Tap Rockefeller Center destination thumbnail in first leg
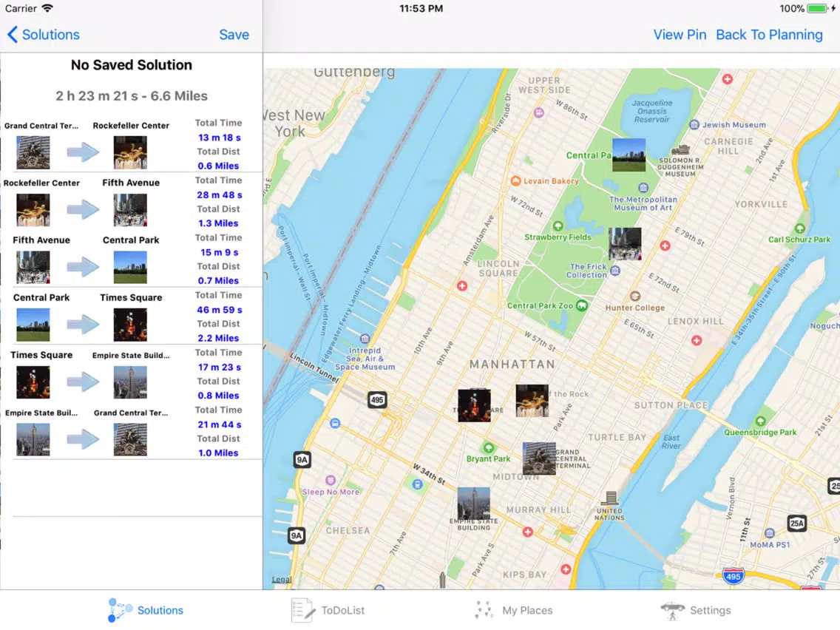Screen dimensions: 840x630 (x=130, y=152)
